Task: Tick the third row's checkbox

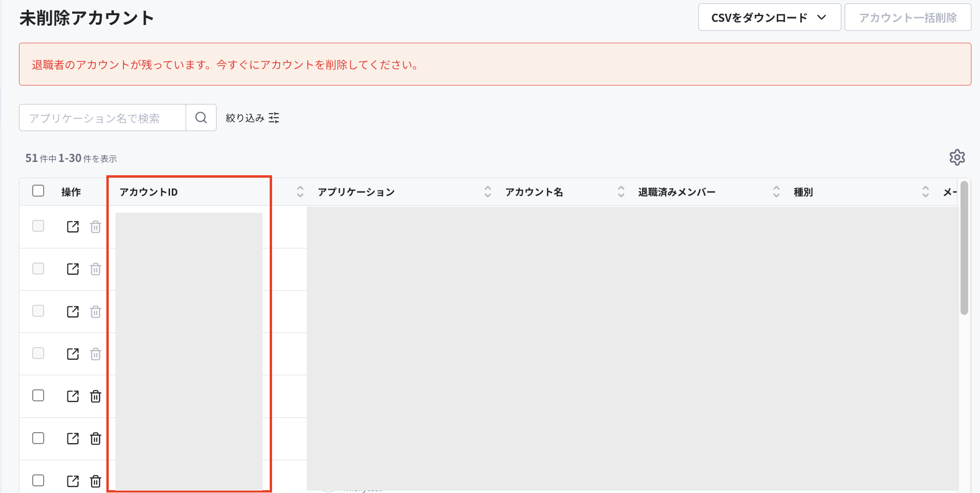Action: click(x=38, y=311)
